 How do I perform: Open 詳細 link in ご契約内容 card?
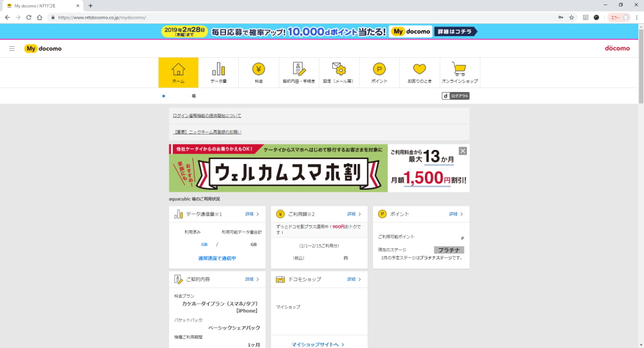pyautogui.click(x=252, y=279)
